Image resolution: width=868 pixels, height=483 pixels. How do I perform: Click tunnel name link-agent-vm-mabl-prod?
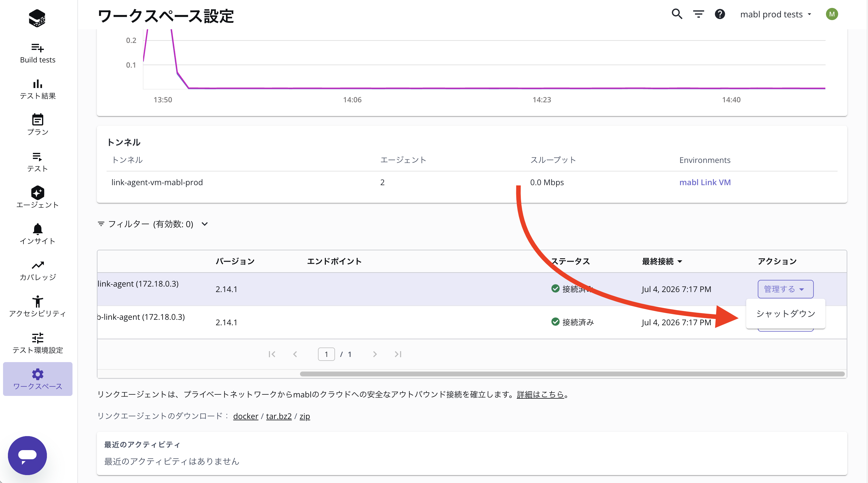click(x=157, y=182)
